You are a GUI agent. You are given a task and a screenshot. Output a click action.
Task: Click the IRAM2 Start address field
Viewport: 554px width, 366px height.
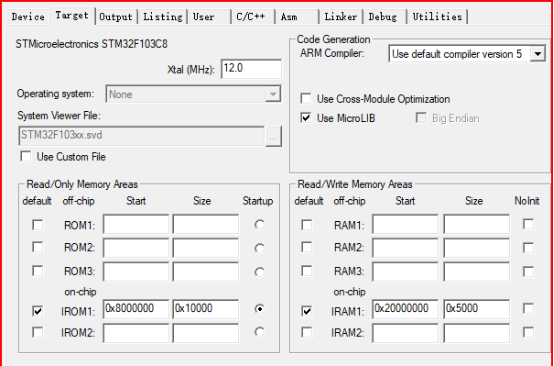tap(405, 333)
